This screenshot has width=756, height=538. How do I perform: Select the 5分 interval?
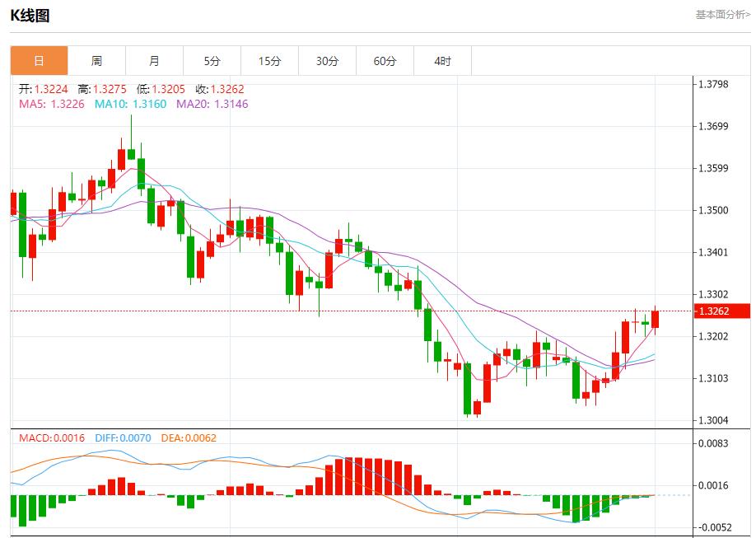pos(212,60)
